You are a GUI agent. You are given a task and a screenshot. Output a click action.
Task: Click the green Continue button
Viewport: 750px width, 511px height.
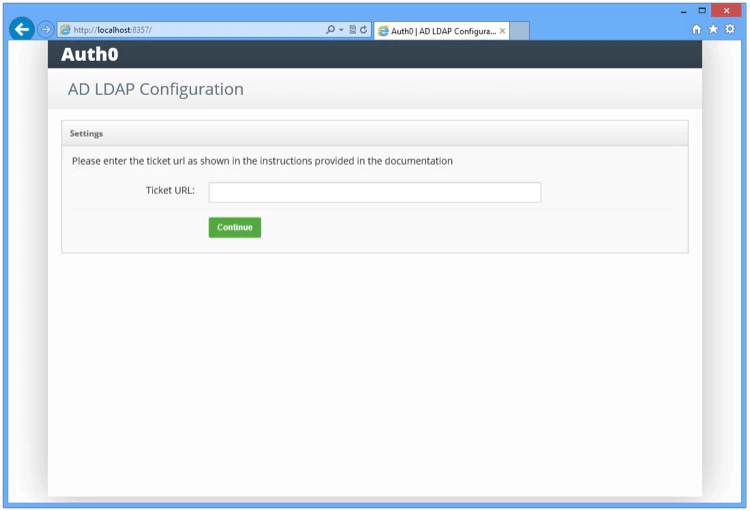[x=235, y=227]
